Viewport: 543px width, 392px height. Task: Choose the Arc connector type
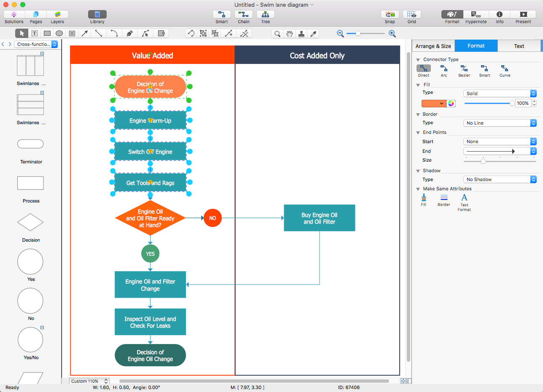pyautogui.click(x=444, y=71)
